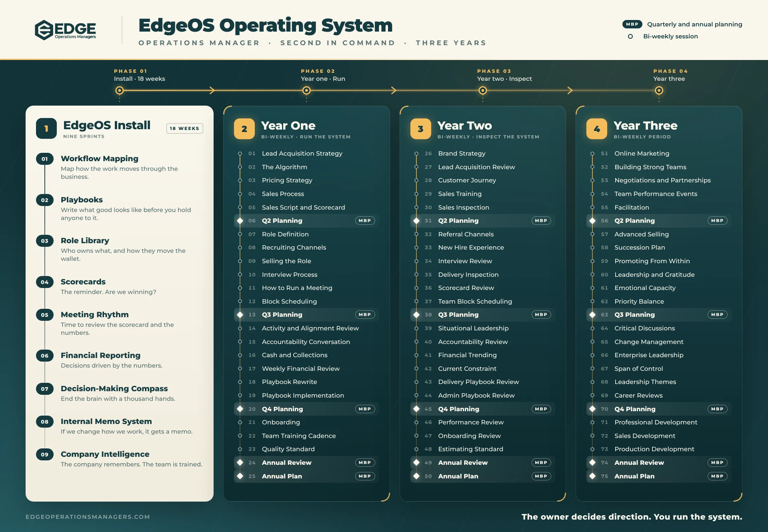Select sprint 02 Playbooks badge
The image size is (768, 532).
(x=45, y=200)
